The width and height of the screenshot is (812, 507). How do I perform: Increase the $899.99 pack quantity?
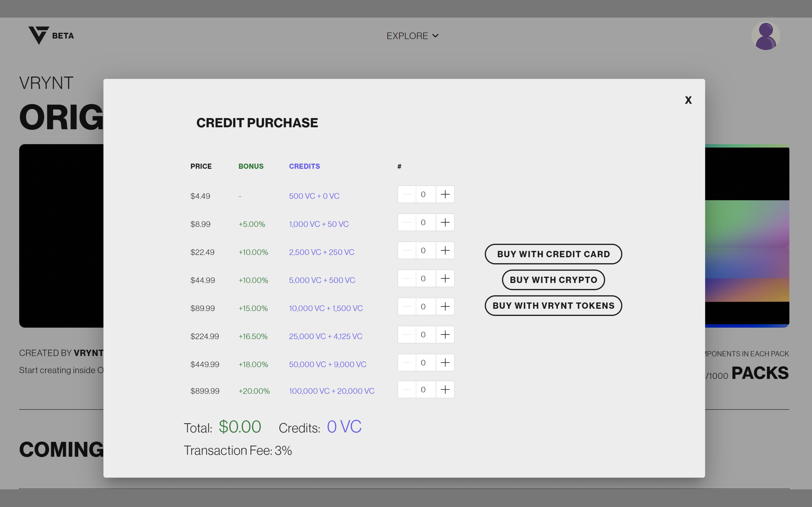(x=445, y=390)
